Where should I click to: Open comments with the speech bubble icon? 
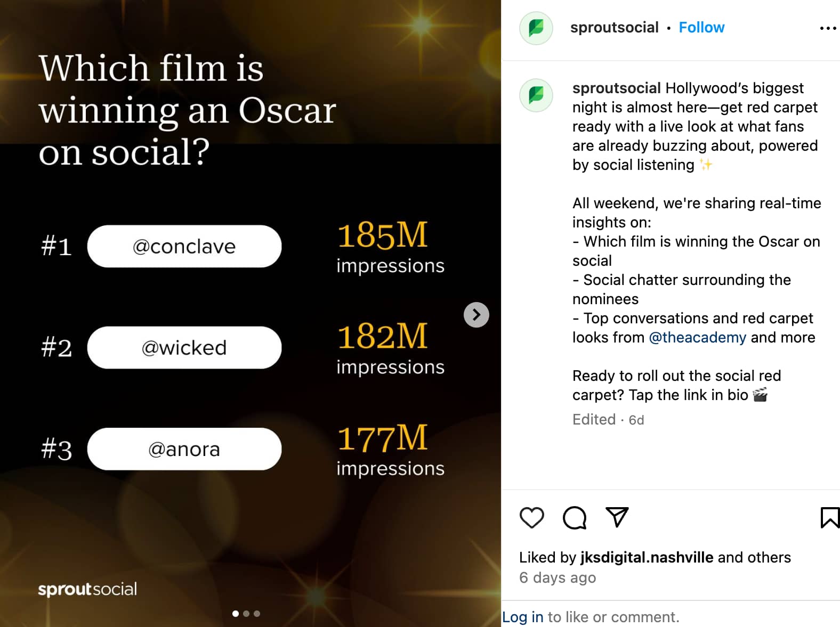pos(575,517)
